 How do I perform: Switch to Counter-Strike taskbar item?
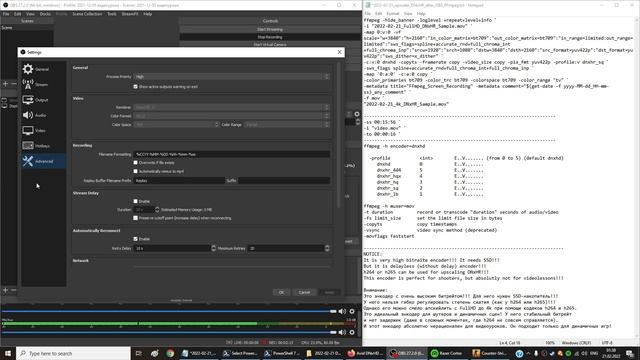[489, 353]
